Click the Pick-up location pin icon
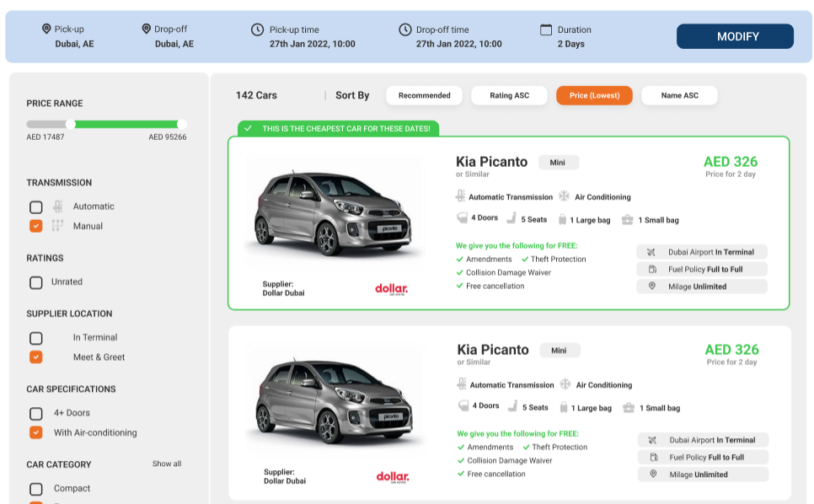The width and height of the screenshot is (814, 504). (x=46, y=29)
